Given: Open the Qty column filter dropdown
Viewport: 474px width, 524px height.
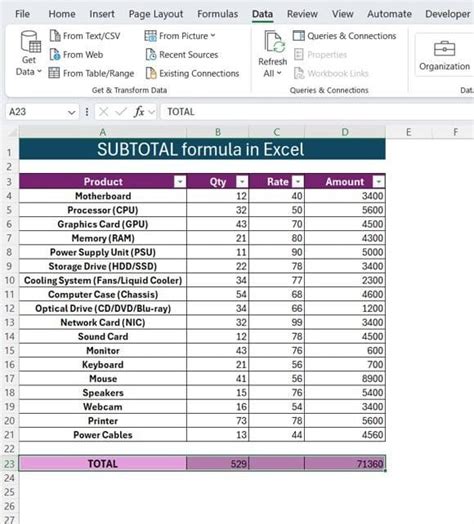Looking at the screenshot, I should click(242, 182).
